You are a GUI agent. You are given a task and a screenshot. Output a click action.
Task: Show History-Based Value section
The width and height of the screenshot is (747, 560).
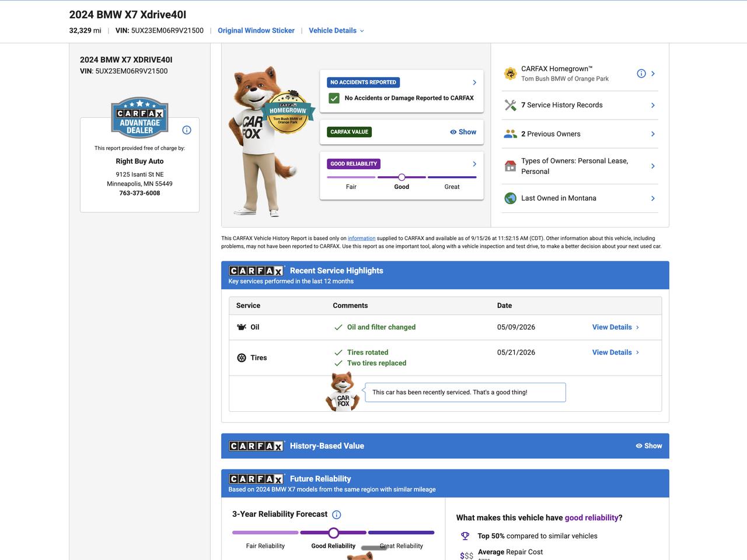click(x=649, y=446)
